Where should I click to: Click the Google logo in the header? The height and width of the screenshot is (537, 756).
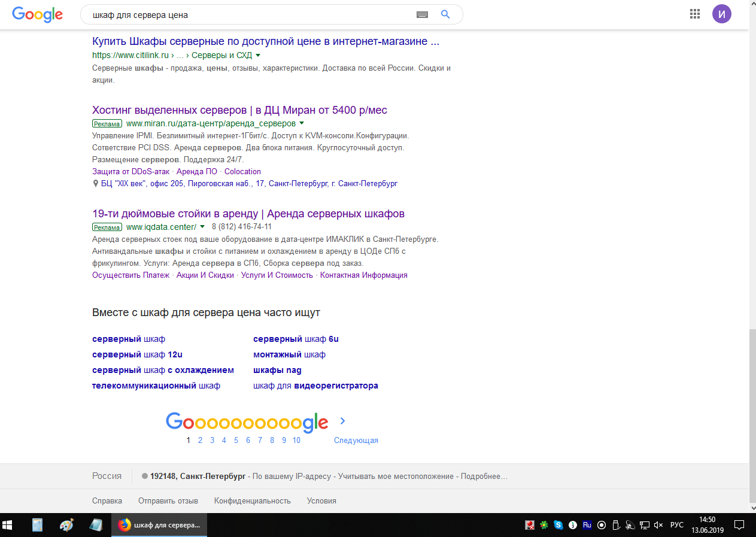37,14
